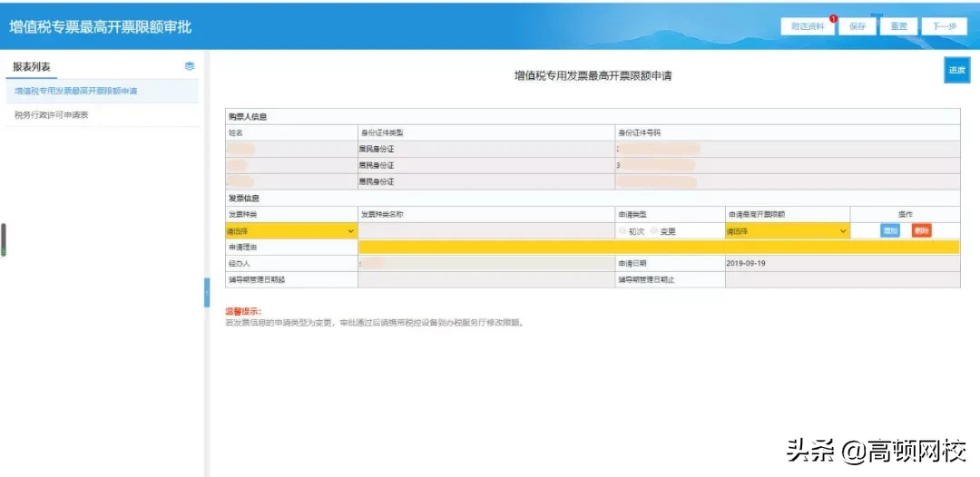Click the 发票种类名称 gray field

[x=486, y=231]
